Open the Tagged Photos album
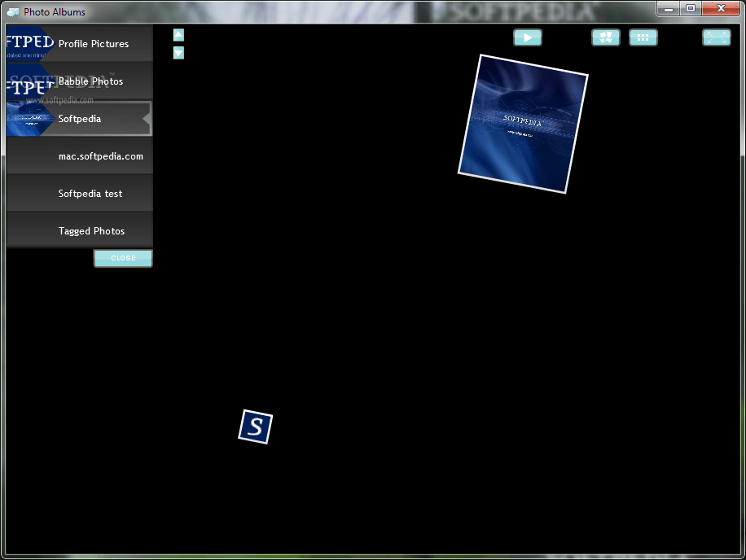 pyautogui.click(x=90, y=230)
